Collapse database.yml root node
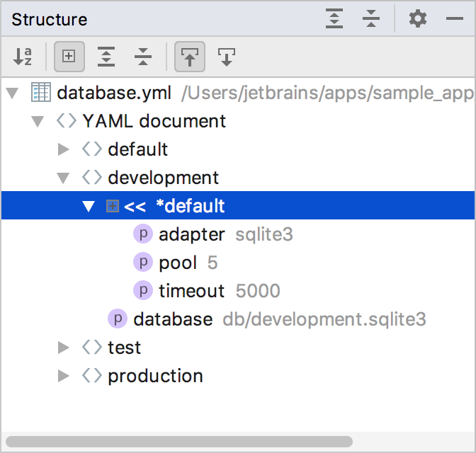 click(x=13, y=93)
